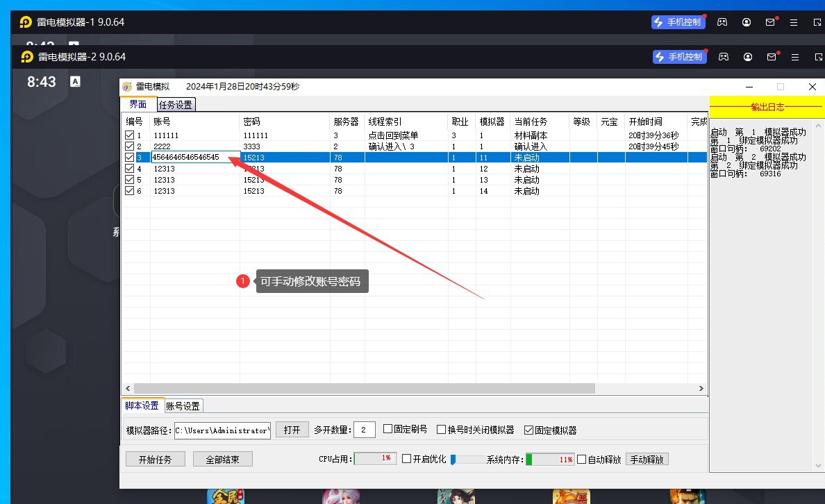The image size is (825, 504).
Task: Uncheck the checkbox for row 4
Action: [129, 169]
